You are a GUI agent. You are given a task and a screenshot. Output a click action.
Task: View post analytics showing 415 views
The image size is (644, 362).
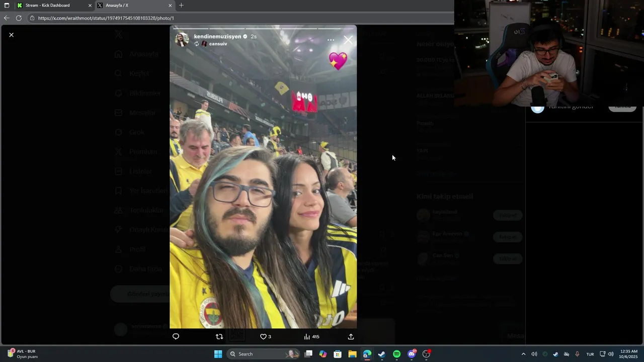[x=311, y=336]
